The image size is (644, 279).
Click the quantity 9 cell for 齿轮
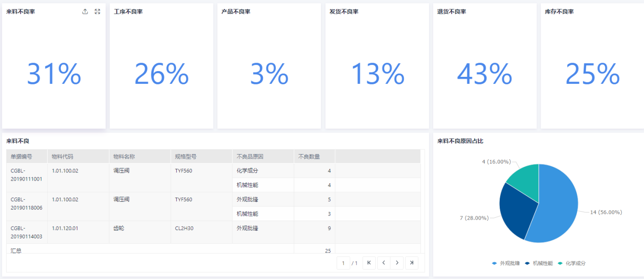[x=314, y=232]
